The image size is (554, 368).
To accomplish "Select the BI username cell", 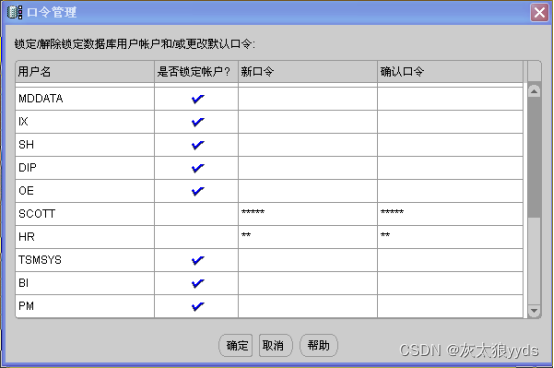I will (85, 283).
